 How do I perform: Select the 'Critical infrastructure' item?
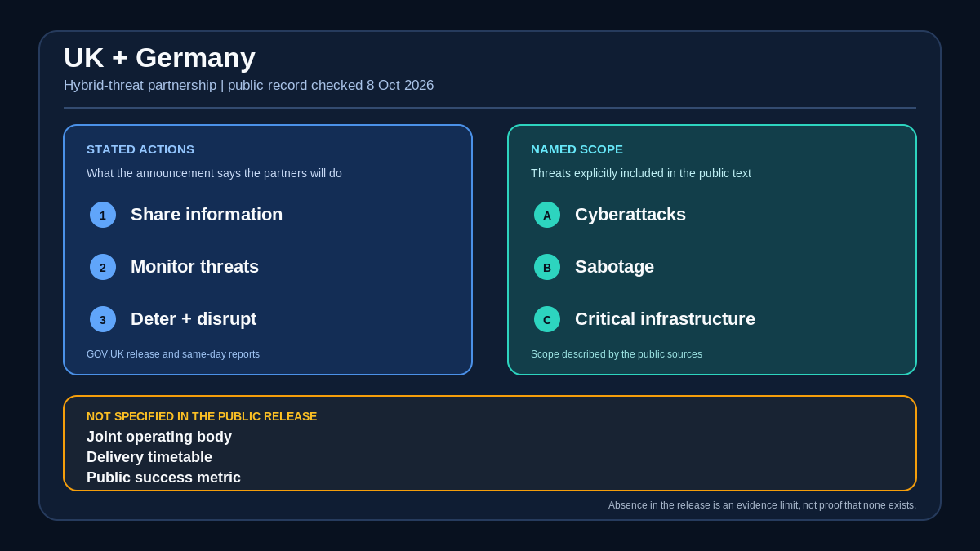click(665, 319)
